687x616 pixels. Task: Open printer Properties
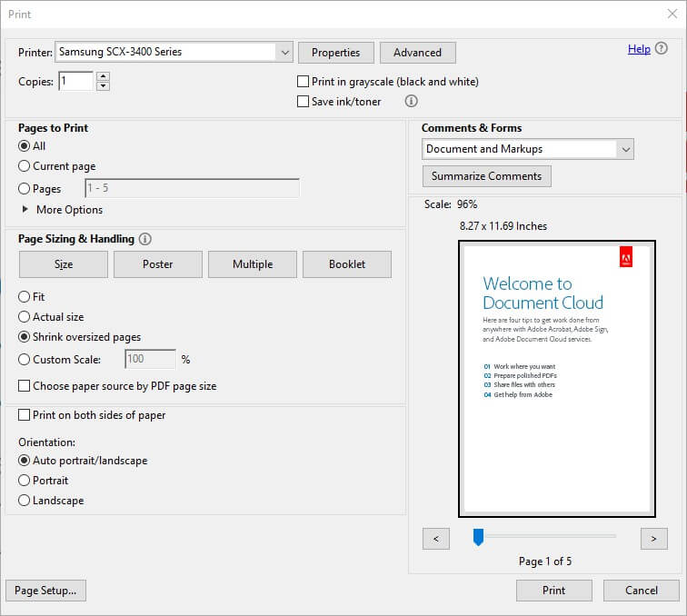point(336,53)
